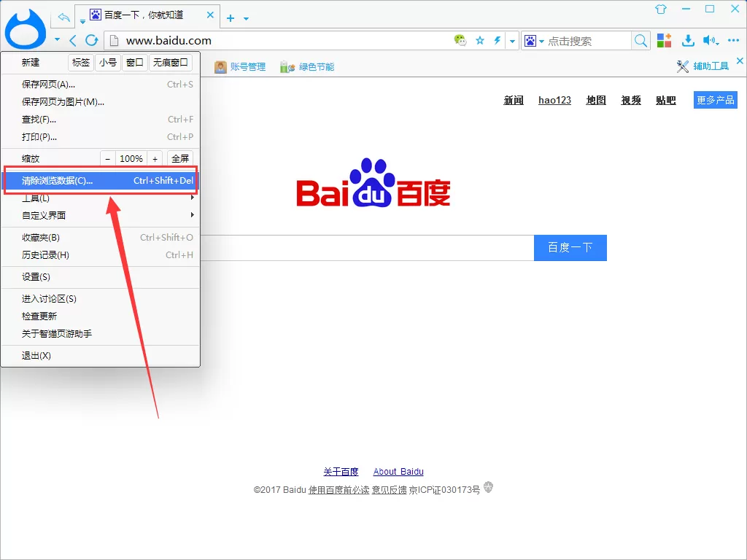This screenshot has height=560, width=747.
Task: Reload the page with refresh icon
Action: (x=92, y=41)
